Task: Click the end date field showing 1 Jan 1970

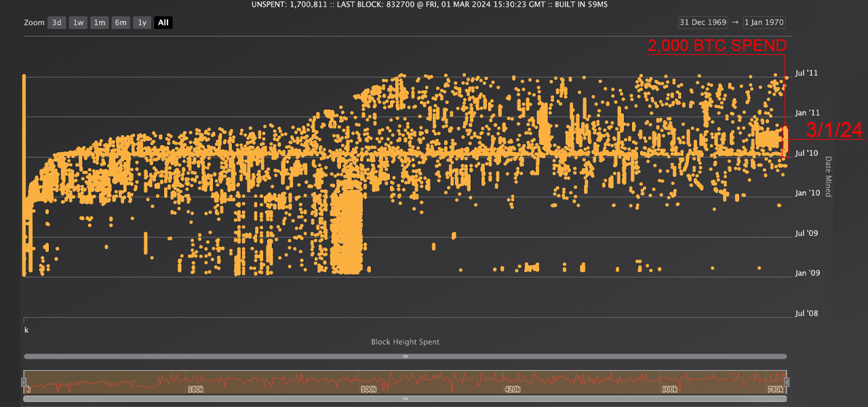Action: tap(765, 22)
